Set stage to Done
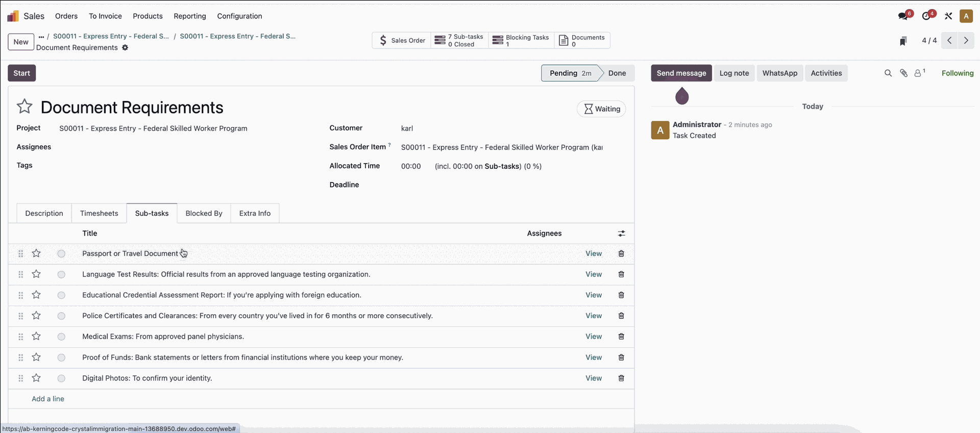Image resolution: width=980 pixels, height=433 pixels. (617, 73)
